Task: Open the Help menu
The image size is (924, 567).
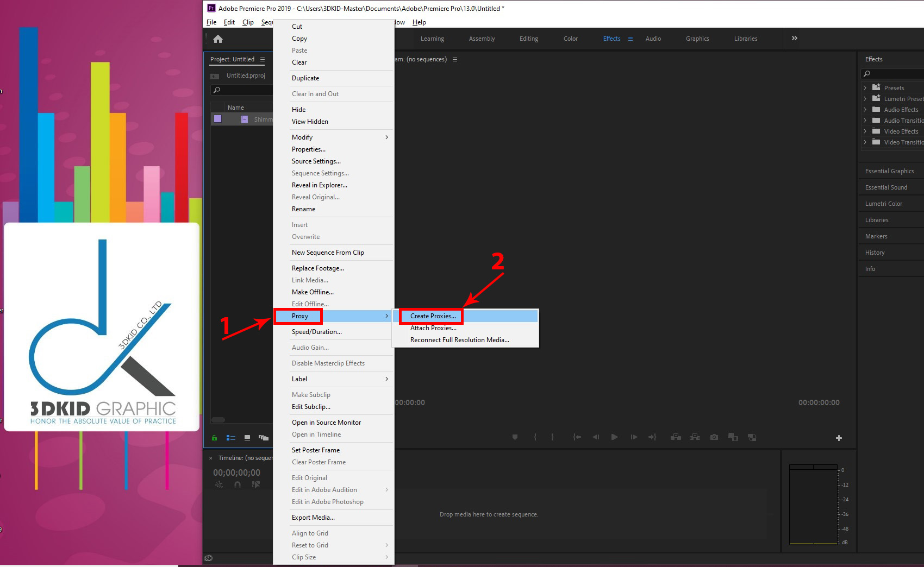Action: pyautogui.click(x=419, y=22)
